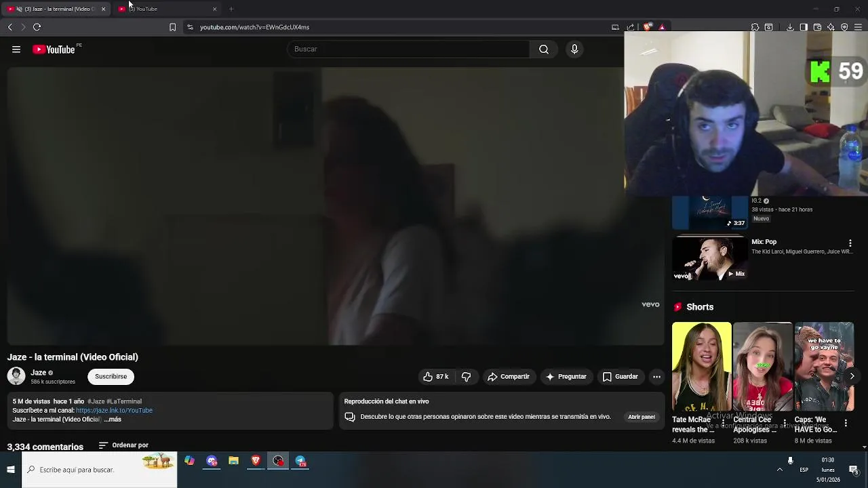This screenshot has width=868, height=488.
Task: Bookmark this page using the bookmark icon
Action: (x=172, y=27)
